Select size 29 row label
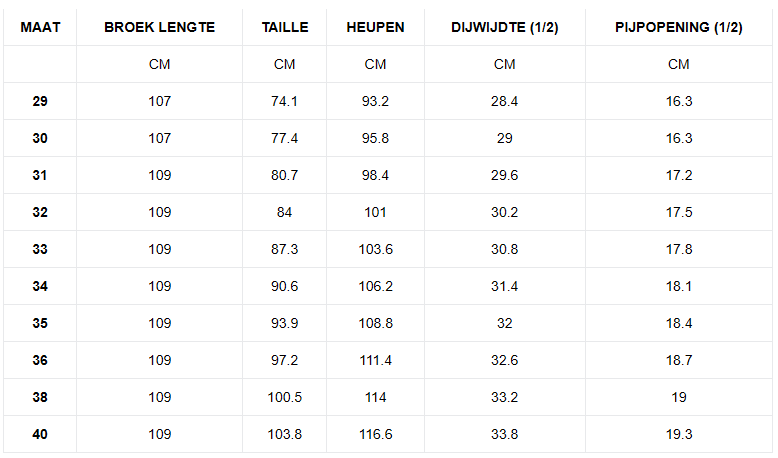 pyautogui.click(x=40, y=101)
